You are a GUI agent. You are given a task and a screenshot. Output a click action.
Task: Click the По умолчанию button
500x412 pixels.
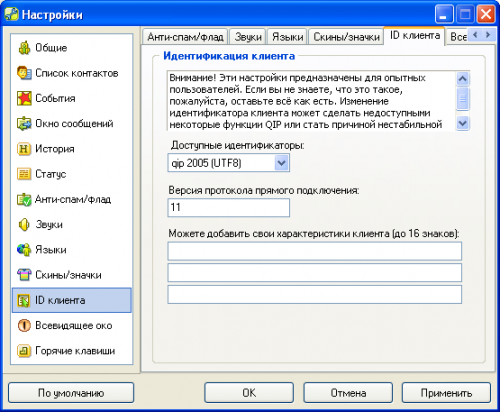pyautogui.click(x=71, y=393)
